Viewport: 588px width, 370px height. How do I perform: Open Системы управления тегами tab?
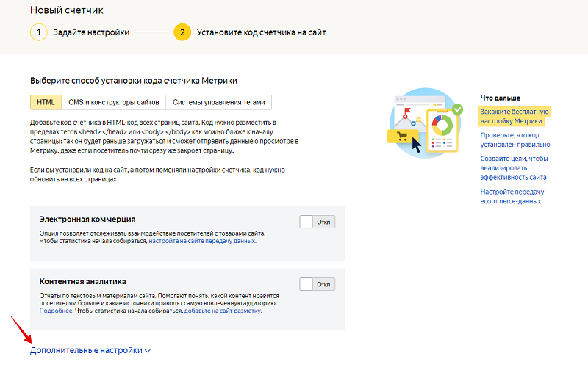pos(218,102)
